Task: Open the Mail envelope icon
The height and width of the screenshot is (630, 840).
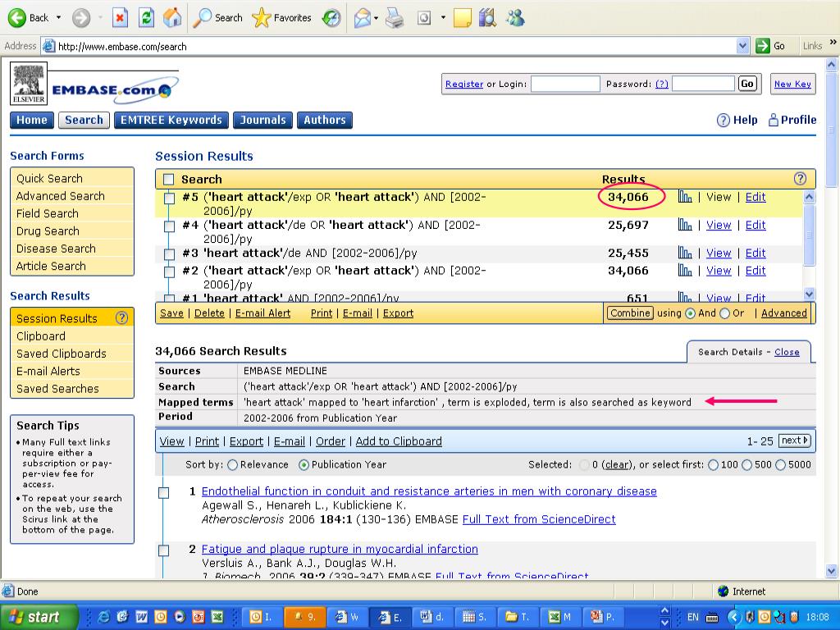Action: coord(363,18)
